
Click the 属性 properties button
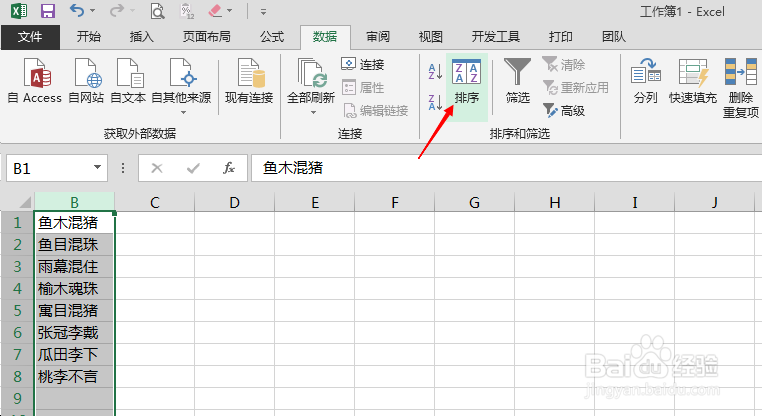(x=363, y=87)
